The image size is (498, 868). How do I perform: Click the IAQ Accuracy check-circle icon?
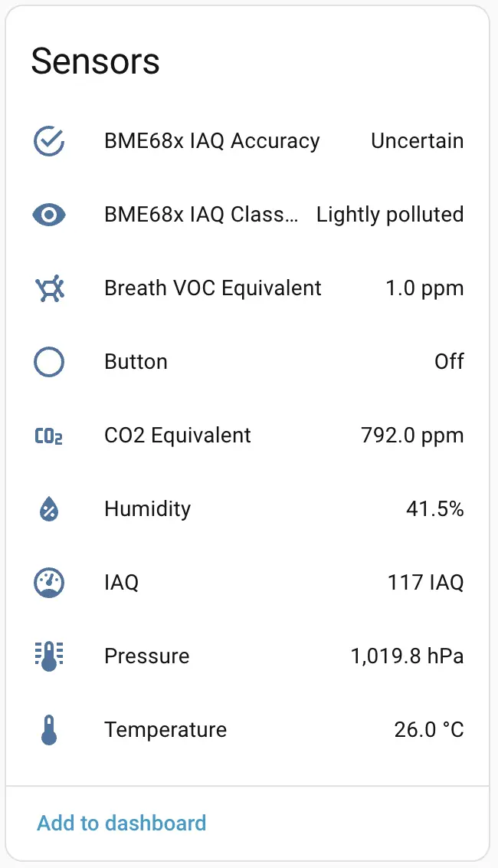tap(49, 141)
